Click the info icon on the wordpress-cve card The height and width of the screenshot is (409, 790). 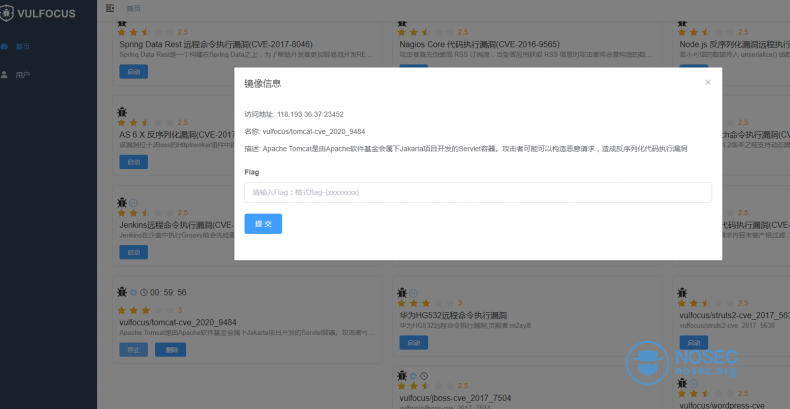694,383
